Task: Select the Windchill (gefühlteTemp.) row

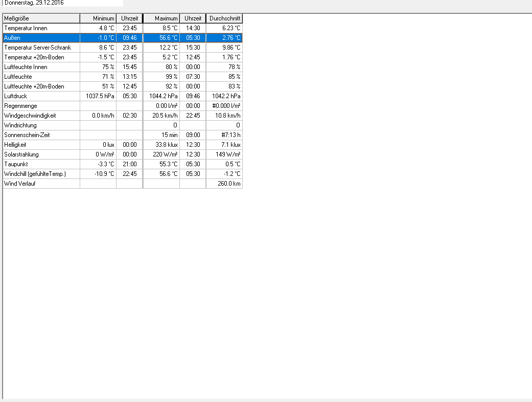Action: coord(42,174)
